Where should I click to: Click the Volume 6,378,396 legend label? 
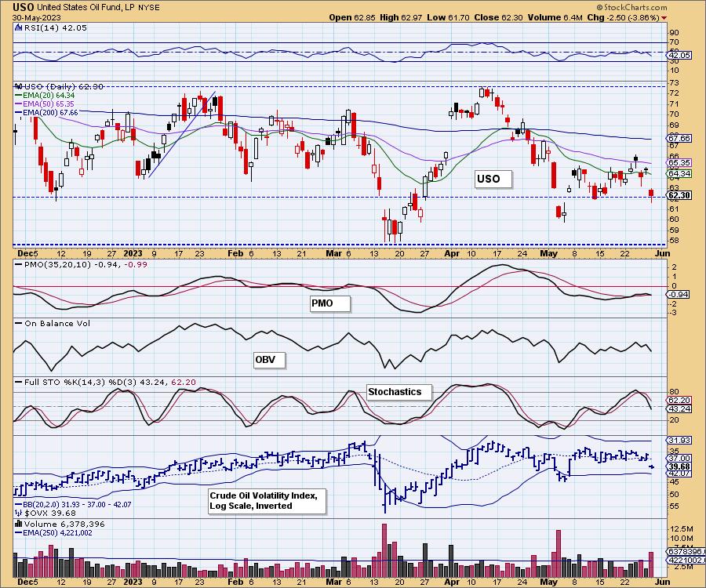click(64, 524)
